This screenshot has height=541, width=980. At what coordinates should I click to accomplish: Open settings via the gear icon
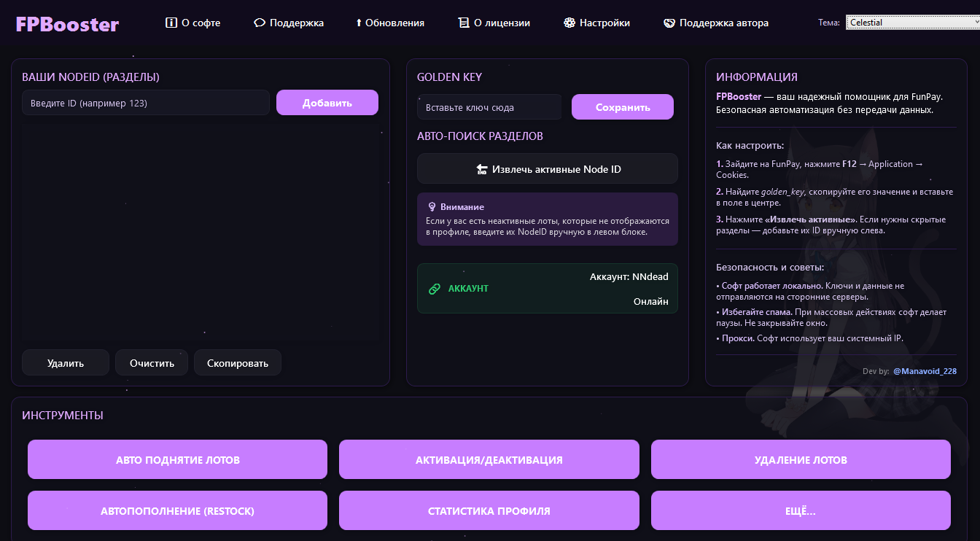tap(568, 23)
